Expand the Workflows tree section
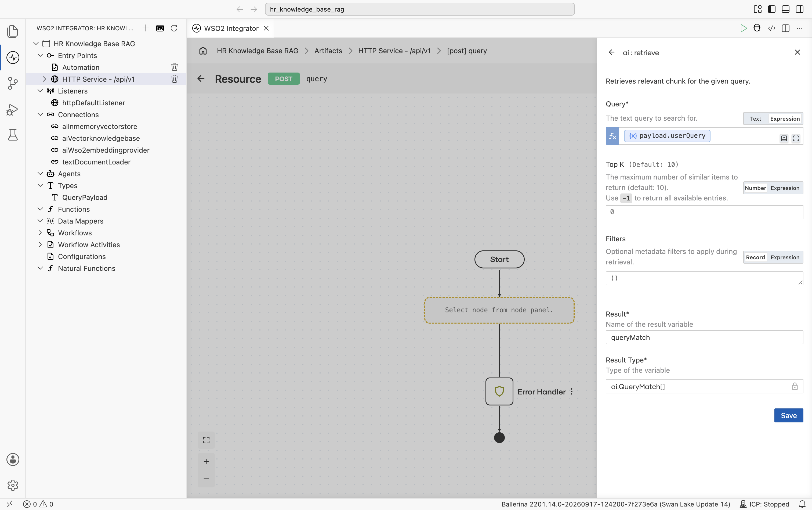The image size is (812, 510). pyautogui.click(x=40, y=233)
